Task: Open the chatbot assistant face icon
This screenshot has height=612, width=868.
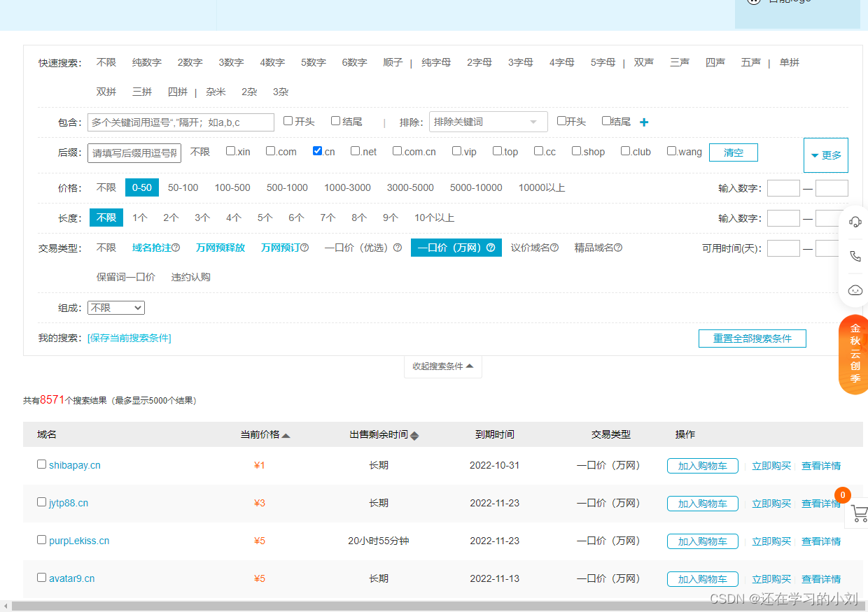Action: [x=855, y=290]
